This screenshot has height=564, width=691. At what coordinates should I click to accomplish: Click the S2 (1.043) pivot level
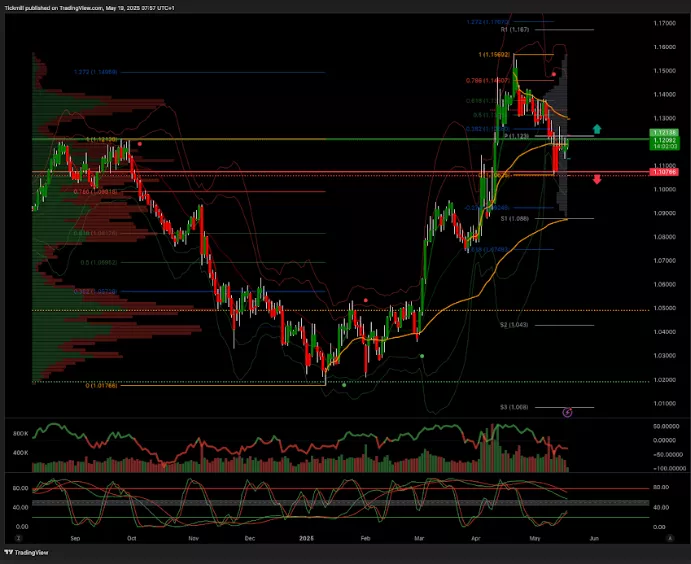click(x=513, y=325)
